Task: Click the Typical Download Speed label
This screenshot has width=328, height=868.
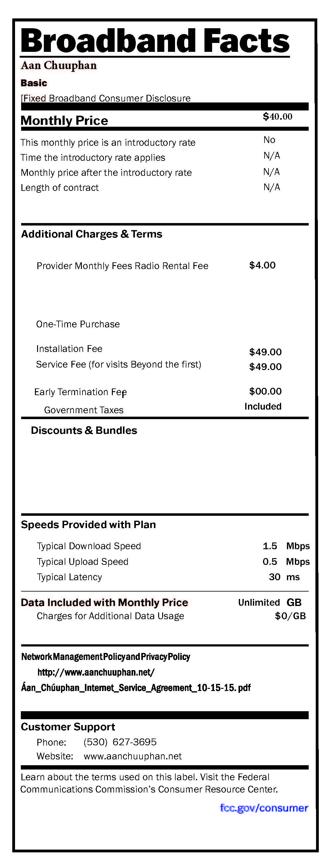Action: (x=89, y=546)
